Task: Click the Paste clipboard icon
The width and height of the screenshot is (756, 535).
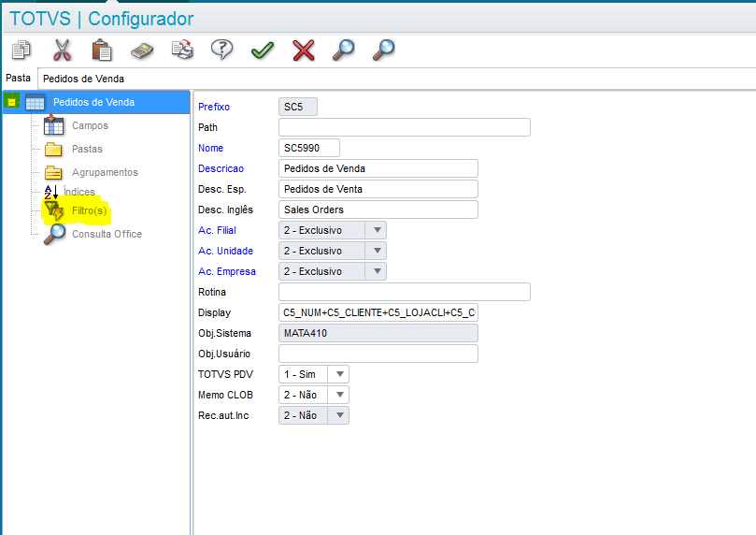Action: [x=102, y=50]
